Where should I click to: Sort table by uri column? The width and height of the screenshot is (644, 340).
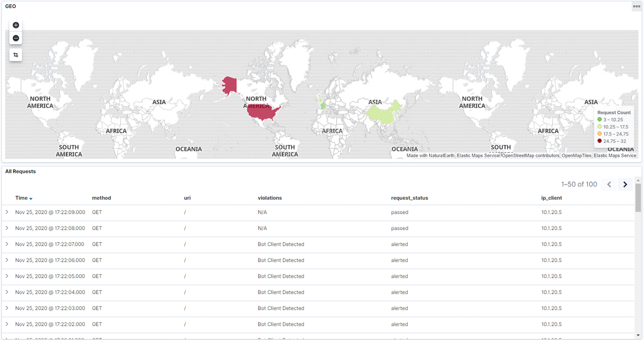point(187,198)
